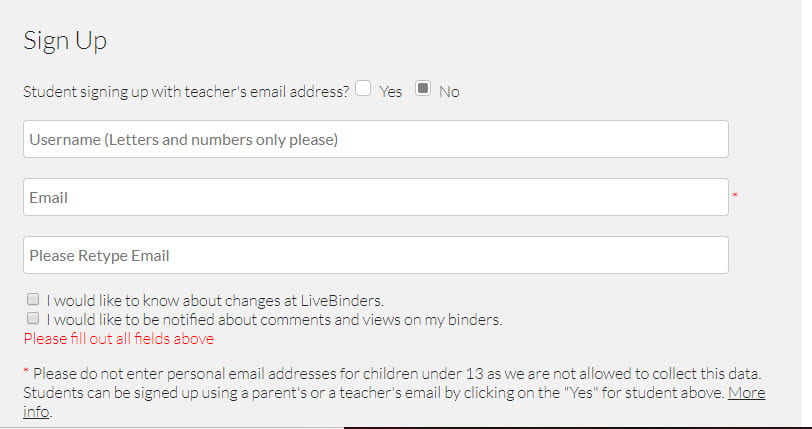Click the Sign Up heading
This screenshot has width=812, height=429.
(x=64, y=41)
